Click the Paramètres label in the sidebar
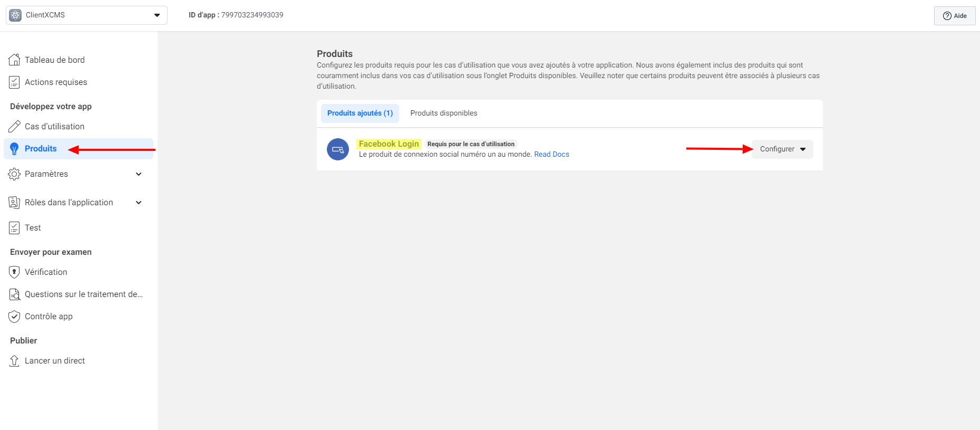 (x=46, y=174)
